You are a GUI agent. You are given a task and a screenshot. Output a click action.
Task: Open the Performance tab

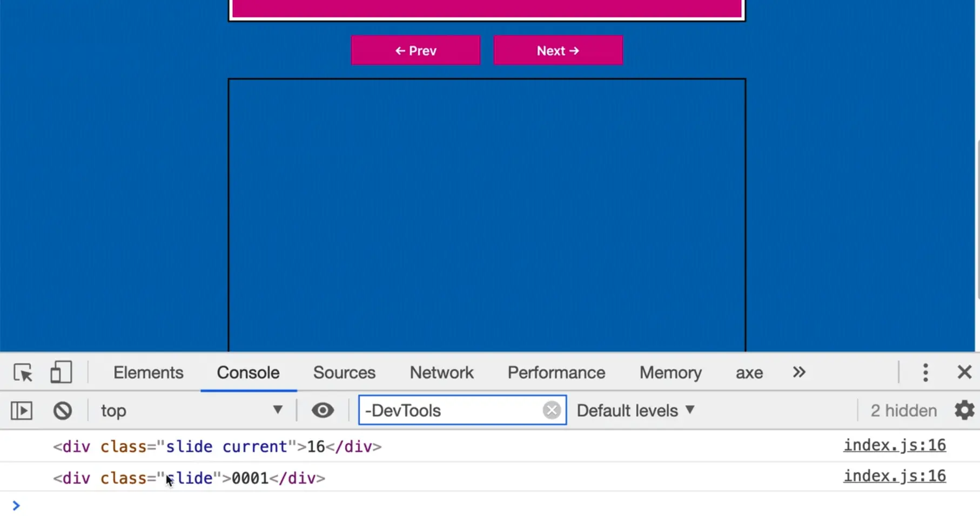556,372
